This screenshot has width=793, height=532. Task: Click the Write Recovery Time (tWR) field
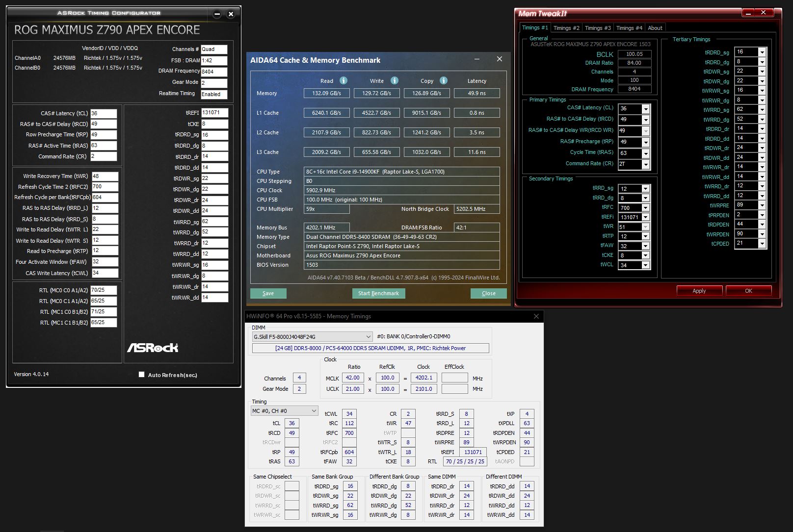tap(105, 176)
